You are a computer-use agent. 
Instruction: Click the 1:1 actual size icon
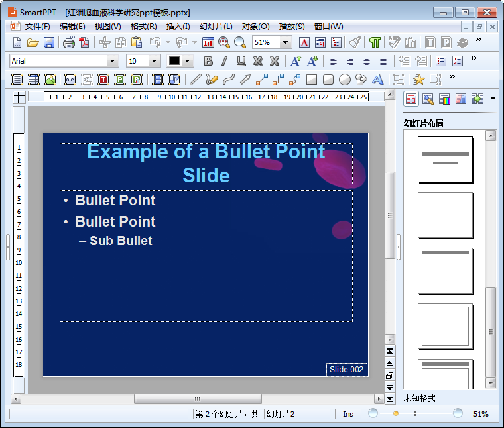tap(208, 42)
